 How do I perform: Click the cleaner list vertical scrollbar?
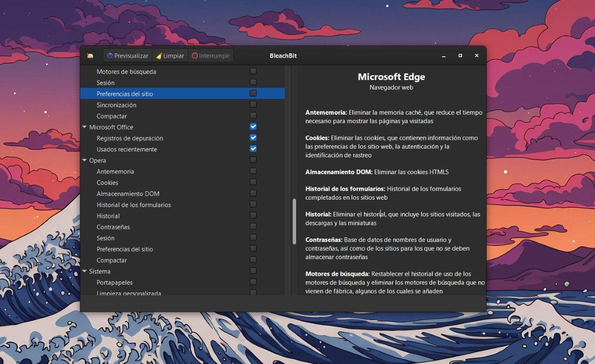click(294, 222)
